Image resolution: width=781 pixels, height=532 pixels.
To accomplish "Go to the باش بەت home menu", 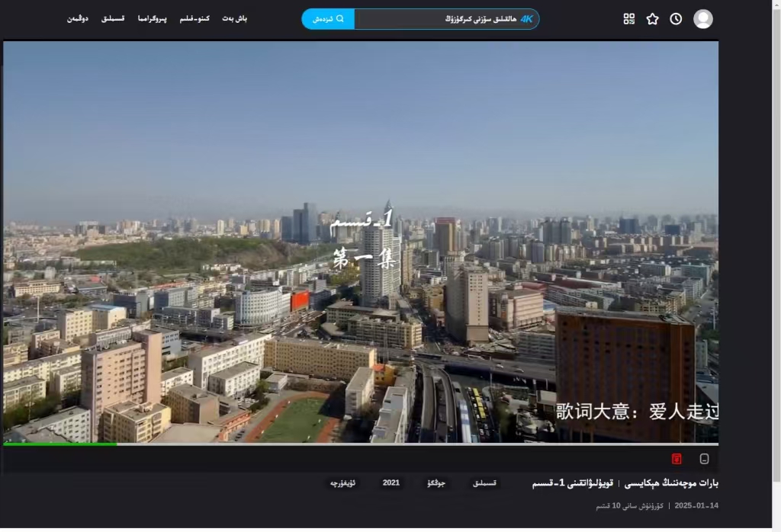I will click(235, 18).
